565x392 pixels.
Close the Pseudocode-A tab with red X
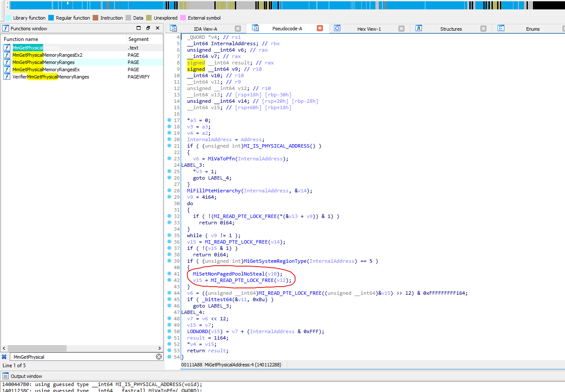click(319, 28)
